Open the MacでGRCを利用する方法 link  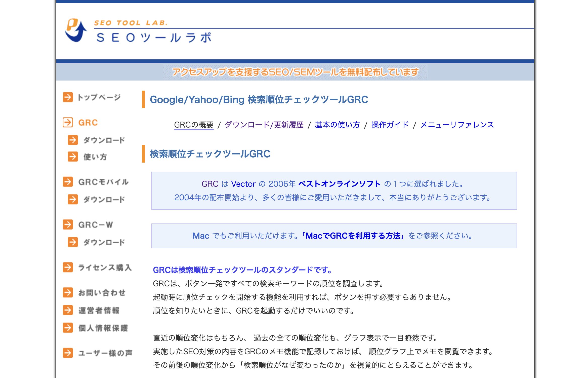(353, 236)
